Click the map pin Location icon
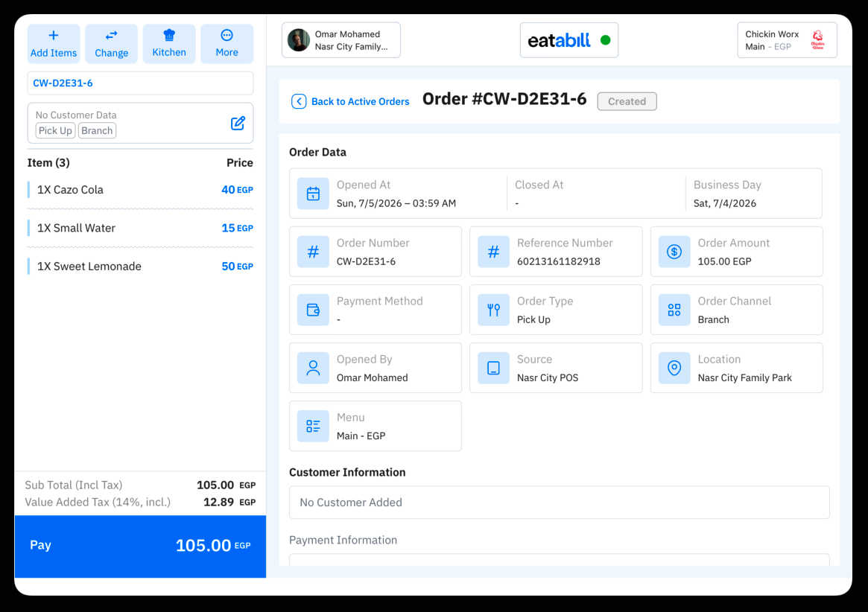Viewport: 868px width, 612px height. [674, 368]
